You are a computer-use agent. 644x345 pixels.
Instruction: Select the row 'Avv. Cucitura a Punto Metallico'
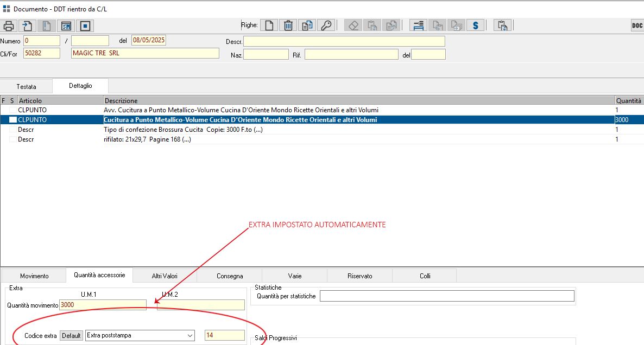tap(322, 110)
